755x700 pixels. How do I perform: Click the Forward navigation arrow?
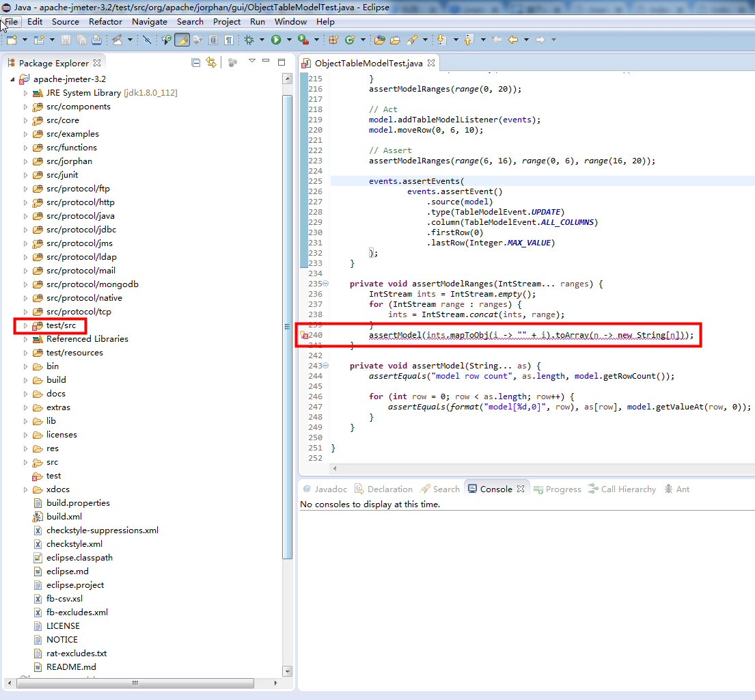coord(540,40)
